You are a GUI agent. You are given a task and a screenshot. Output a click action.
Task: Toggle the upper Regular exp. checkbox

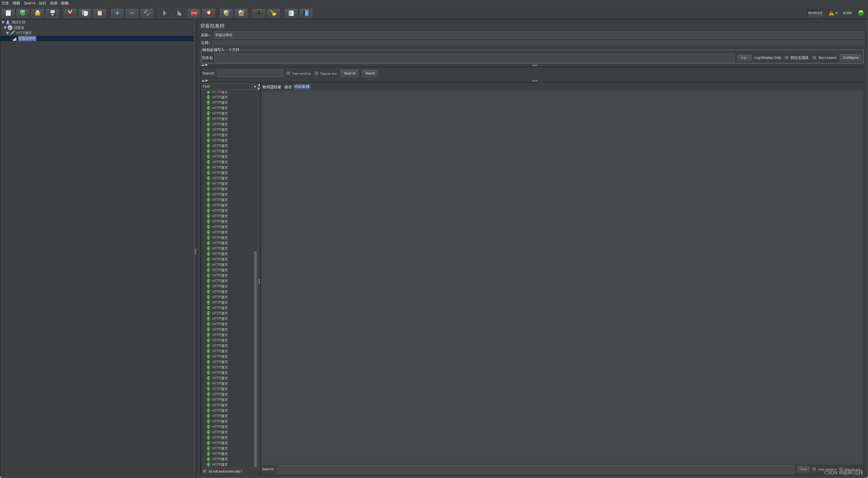click(316, 73)
